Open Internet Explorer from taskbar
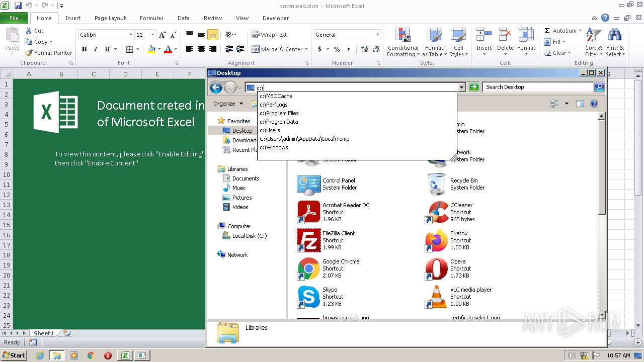 40,355
